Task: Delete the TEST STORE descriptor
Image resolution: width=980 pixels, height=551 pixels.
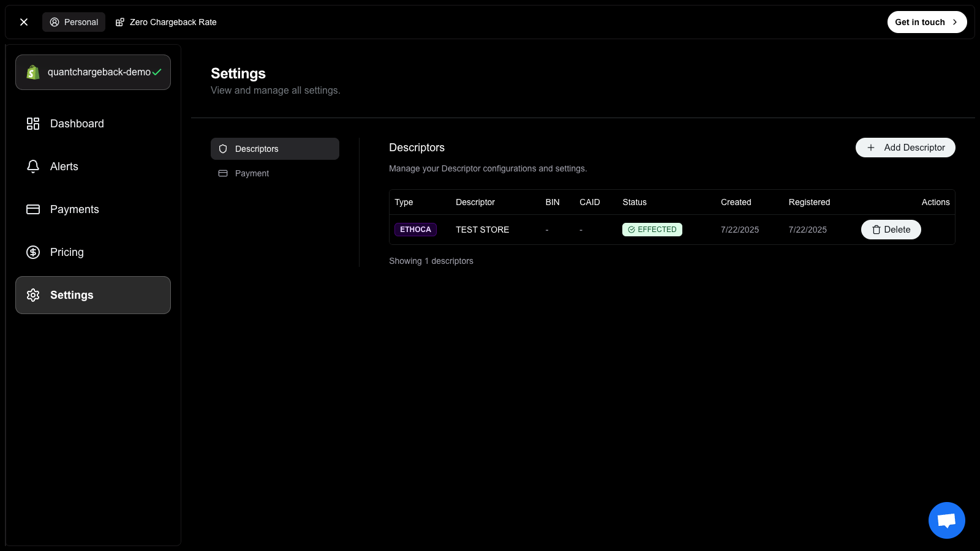Action: click(891, 230)
